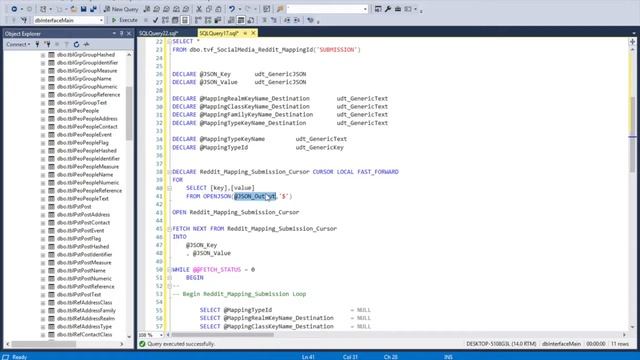Screen dimensions: 640x360
Task: Toggle pin on SQLQuery17.sql tab
Action: pyautogui.click(x=245, y=33)
